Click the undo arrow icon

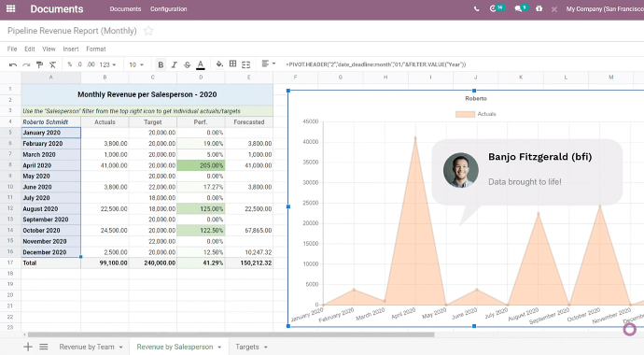[13, 64]
